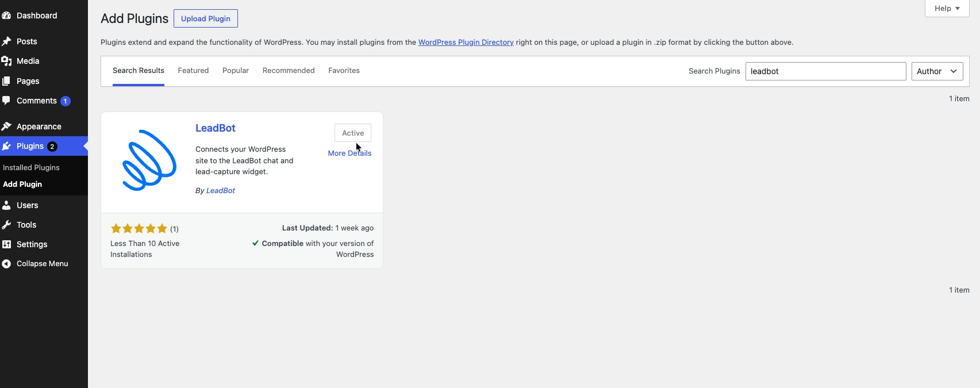The image size is (980, 388).
Task: Click the top '1 item' count
Action: point(959,99)
